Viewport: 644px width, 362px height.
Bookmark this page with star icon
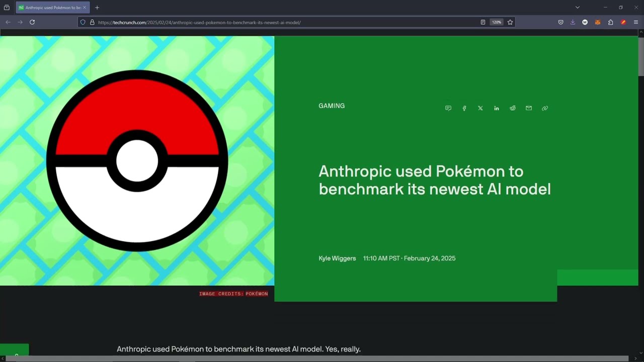pyautogui.click(x=510, y=22)
